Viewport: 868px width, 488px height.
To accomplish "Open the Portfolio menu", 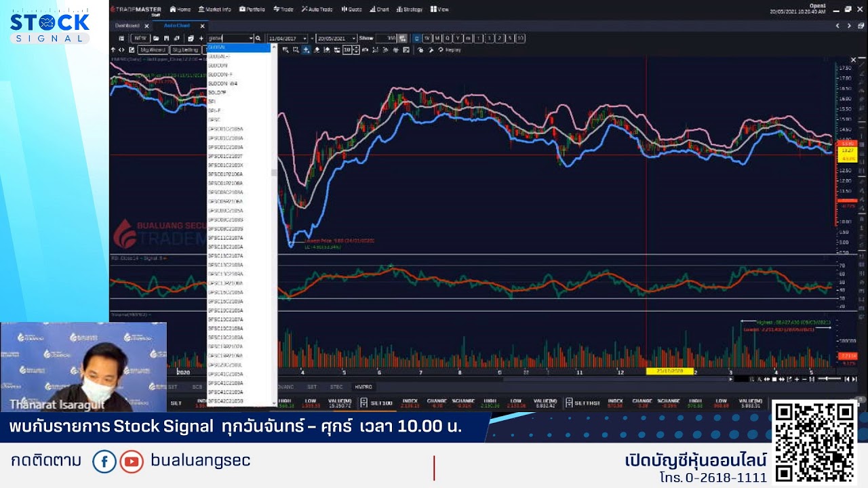I will [x=252, y=9].
